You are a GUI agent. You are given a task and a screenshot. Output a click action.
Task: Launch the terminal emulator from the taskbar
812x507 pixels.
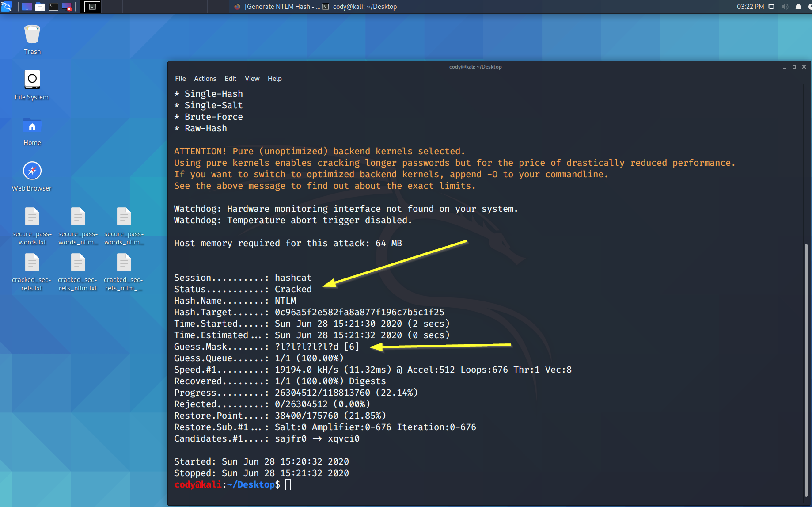[x=53, y=7]
